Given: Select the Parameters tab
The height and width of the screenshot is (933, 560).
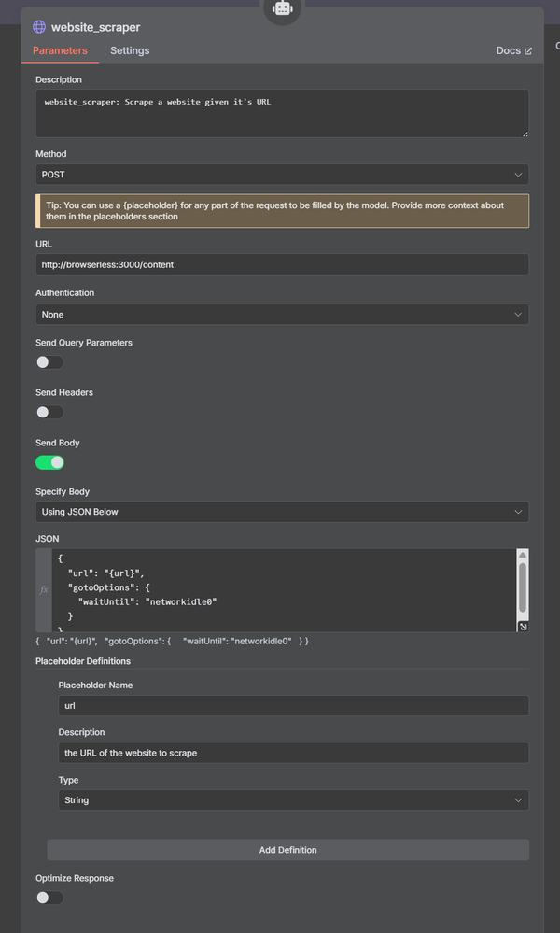Looking at the screenshot, I should tap(59, 51).
